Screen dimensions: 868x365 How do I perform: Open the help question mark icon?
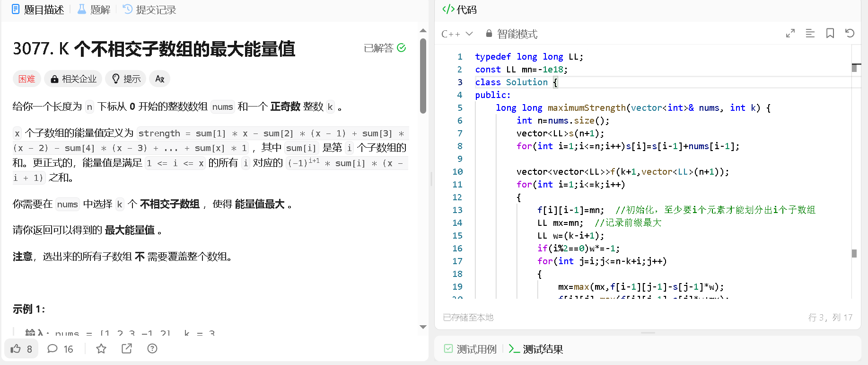[152, 349]
